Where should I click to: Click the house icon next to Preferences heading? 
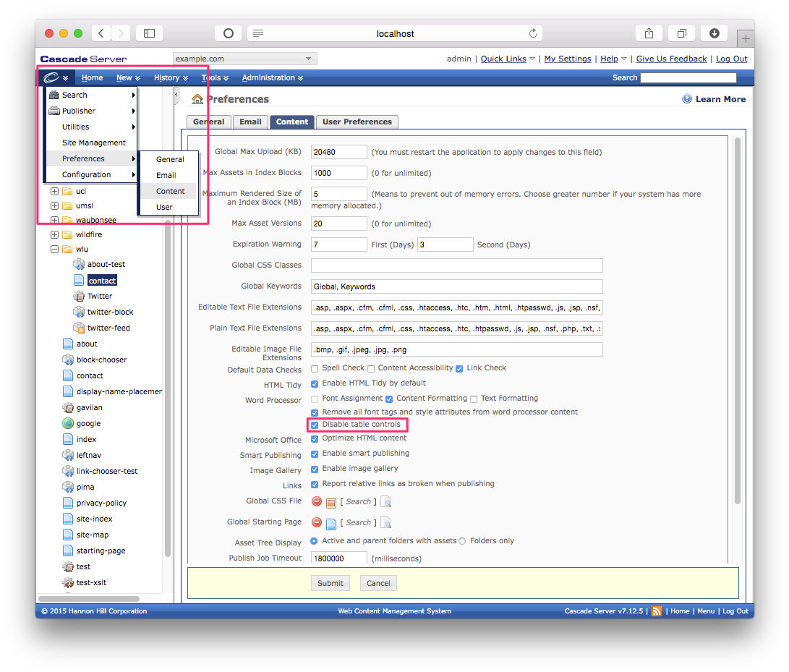[x=197, y=99]
